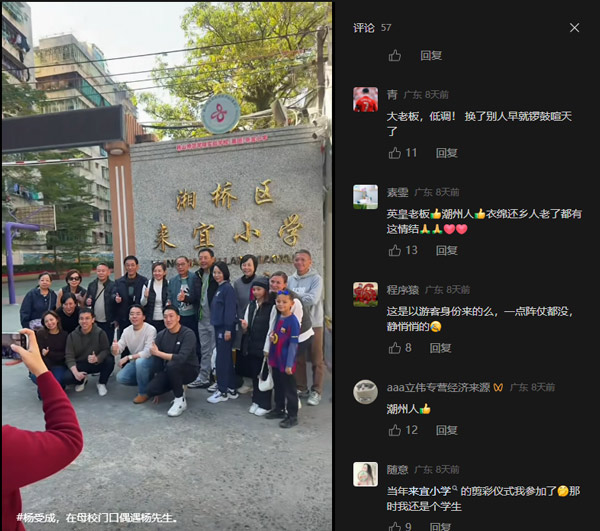Open avatar of user 随意
This screenshot has height=531, width=600.
pos(365,474)
